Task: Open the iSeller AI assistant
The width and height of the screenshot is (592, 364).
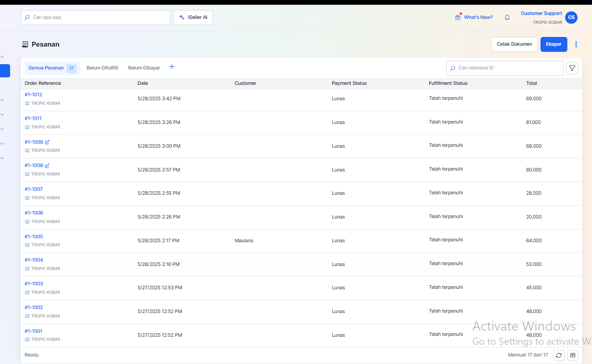Action: 193,18
